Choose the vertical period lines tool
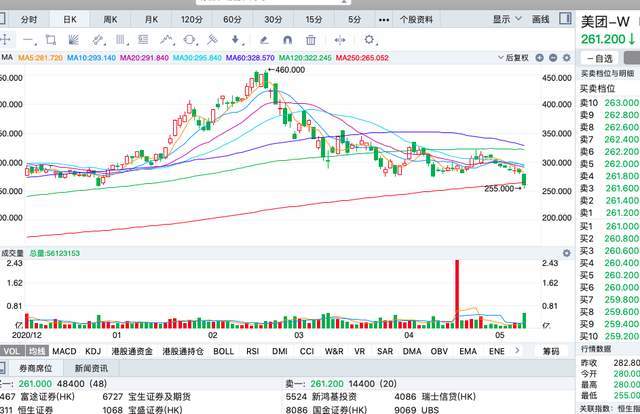Viewport: 640px width, 414px height. point(120,40)
